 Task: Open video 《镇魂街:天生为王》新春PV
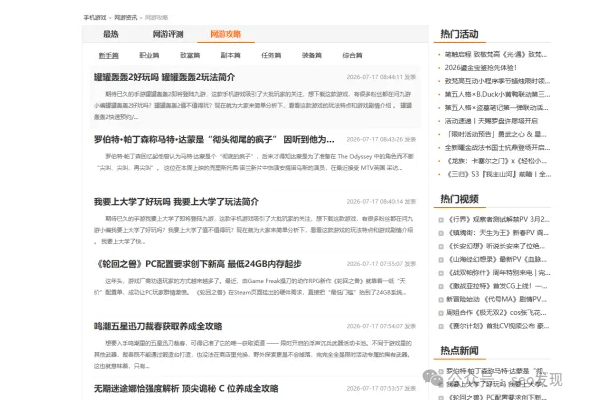pos(498,233)
